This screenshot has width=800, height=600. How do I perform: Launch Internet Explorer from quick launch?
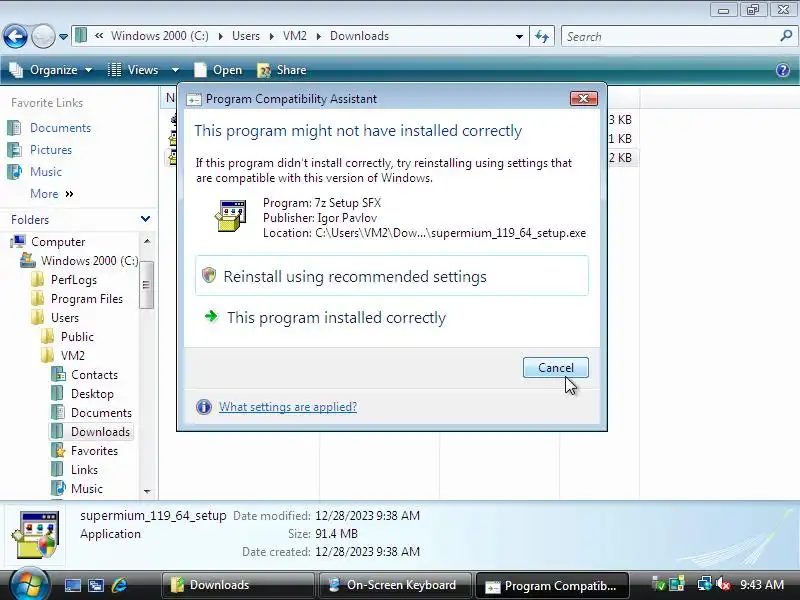click(x=119, y=585)
